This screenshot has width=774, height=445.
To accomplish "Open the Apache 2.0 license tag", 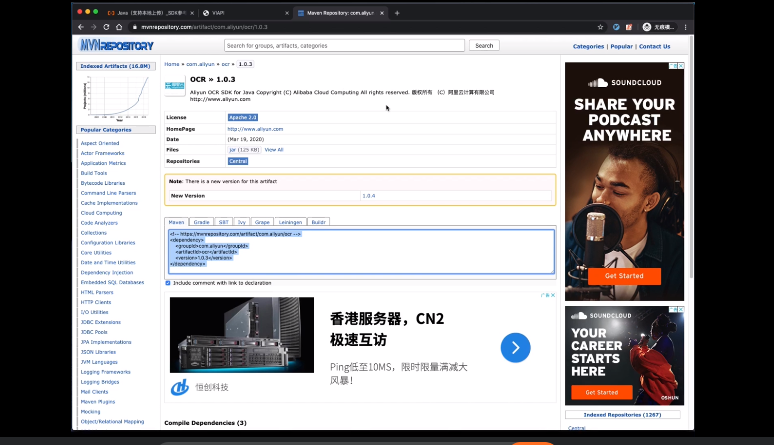I will [243, 118].
